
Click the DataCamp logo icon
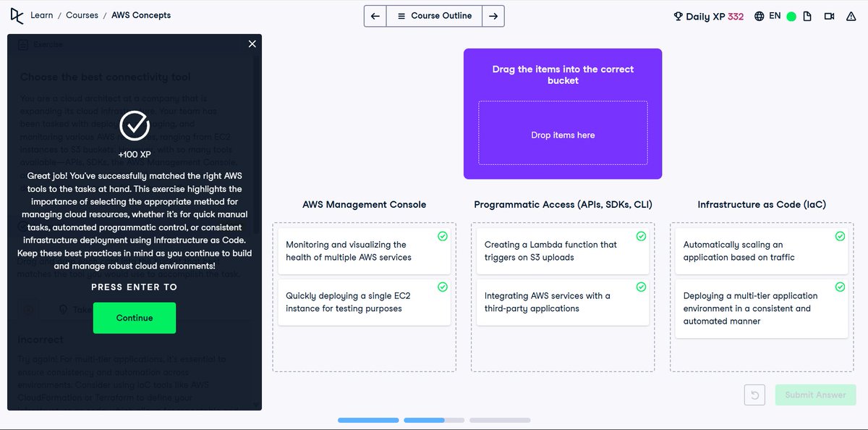click(16, 15)
